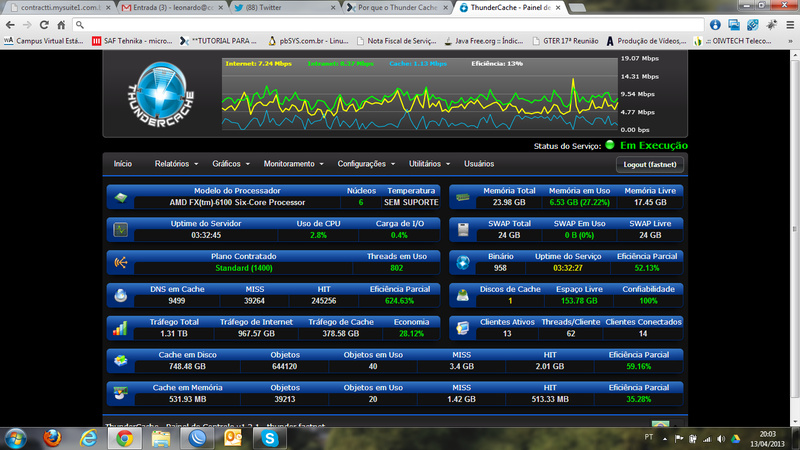Click the DNS em Cache icon
The height and width of the screenshot is (450, 800).
(121, 295)
